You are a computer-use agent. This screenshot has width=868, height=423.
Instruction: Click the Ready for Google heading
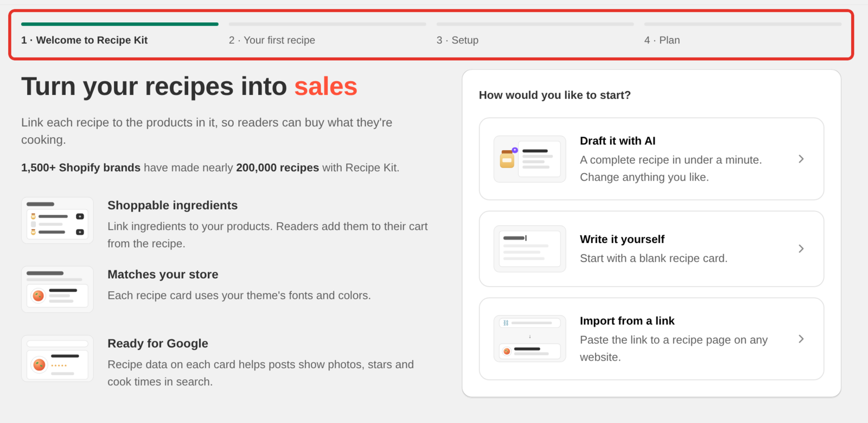[x=158, y=343]
